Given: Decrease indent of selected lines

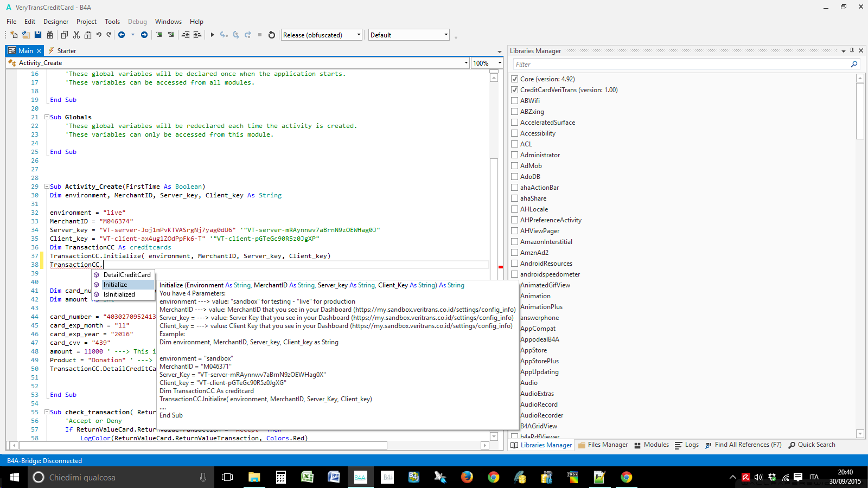Looking at the screenshot, I should coord(186,35).
